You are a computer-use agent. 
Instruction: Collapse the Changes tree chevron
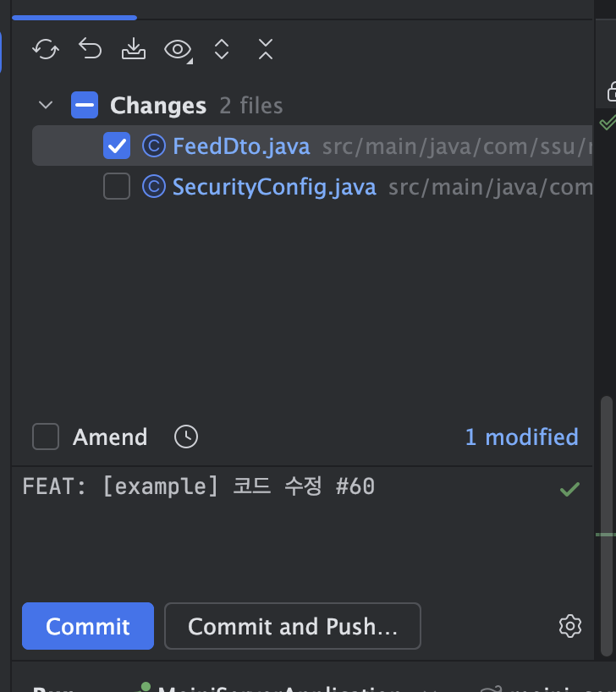[46, 105]
